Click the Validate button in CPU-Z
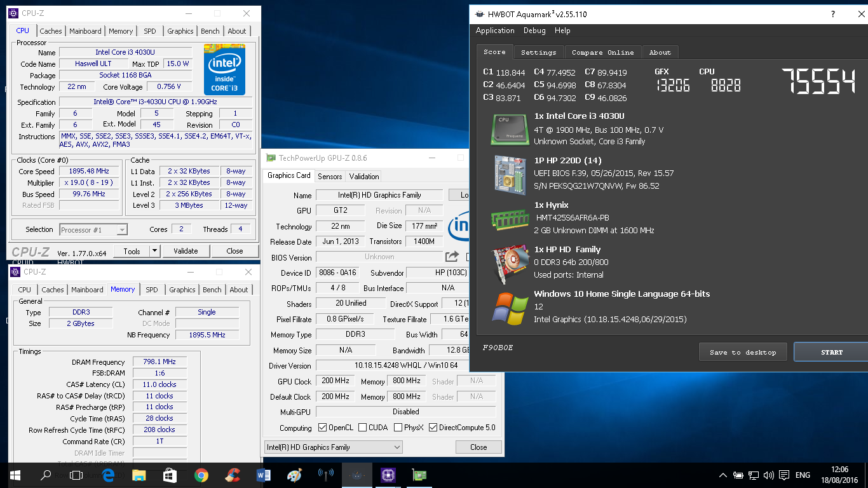Viewport: 868px width, 488px height. [x=186, y=251]
